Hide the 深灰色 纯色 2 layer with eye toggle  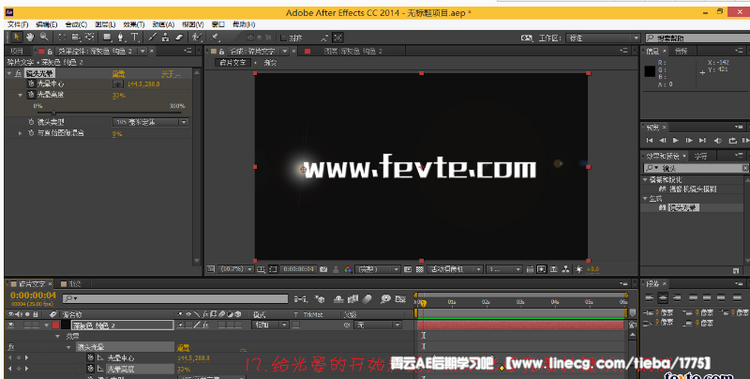coord(11,325)
